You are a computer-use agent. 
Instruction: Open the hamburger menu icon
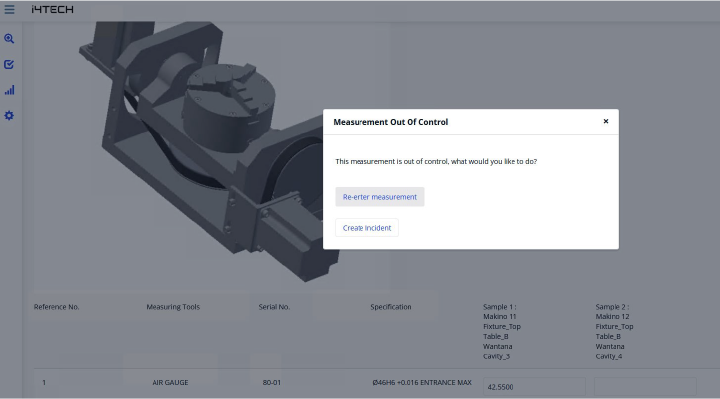coord(9,9)
